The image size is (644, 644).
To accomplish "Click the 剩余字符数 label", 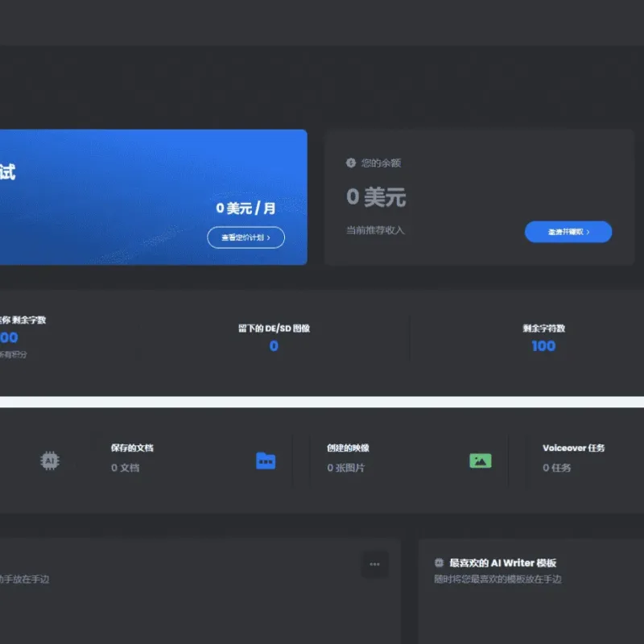I will [543, 328].
